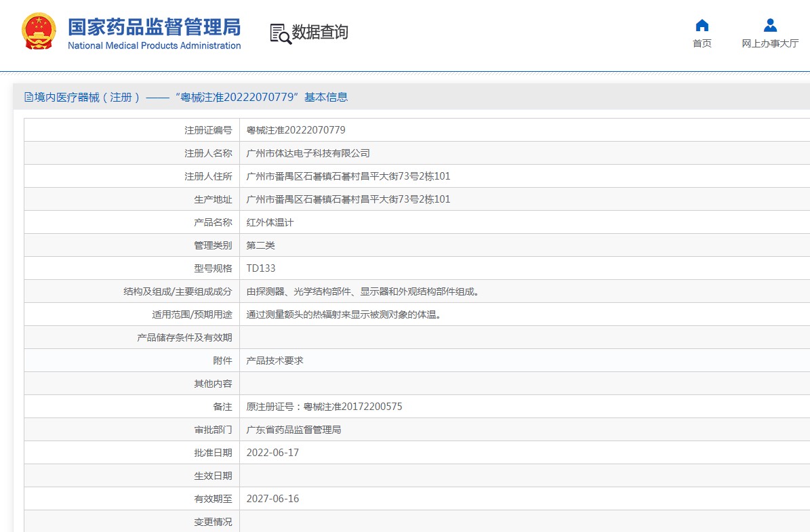
Task: Select registrant name 广州市体达电子科技有限公司
Action: point(308,153)
